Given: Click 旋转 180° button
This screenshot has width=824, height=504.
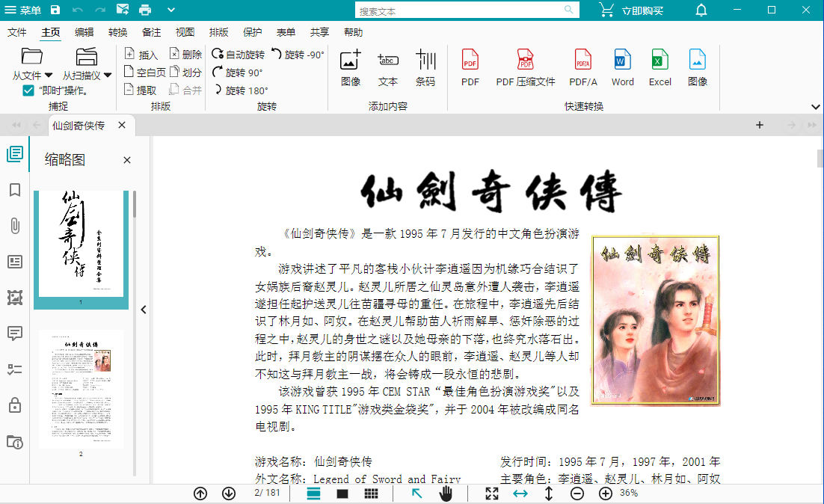Looking at the screenshot, I should (x=240, y=90).
